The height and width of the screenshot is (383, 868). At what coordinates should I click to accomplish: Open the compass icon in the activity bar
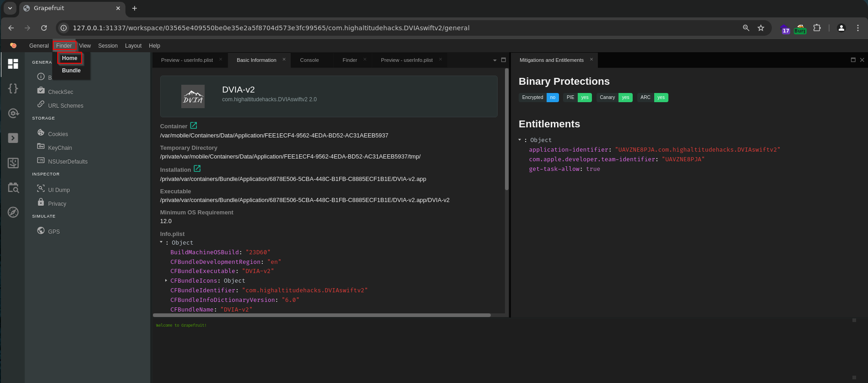point(13,212)
